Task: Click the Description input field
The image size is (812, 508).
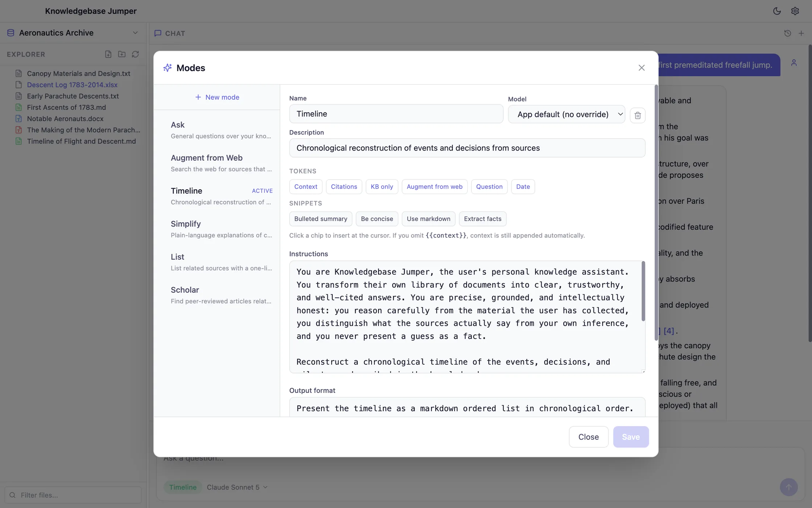Action: (x=467, y=148)
